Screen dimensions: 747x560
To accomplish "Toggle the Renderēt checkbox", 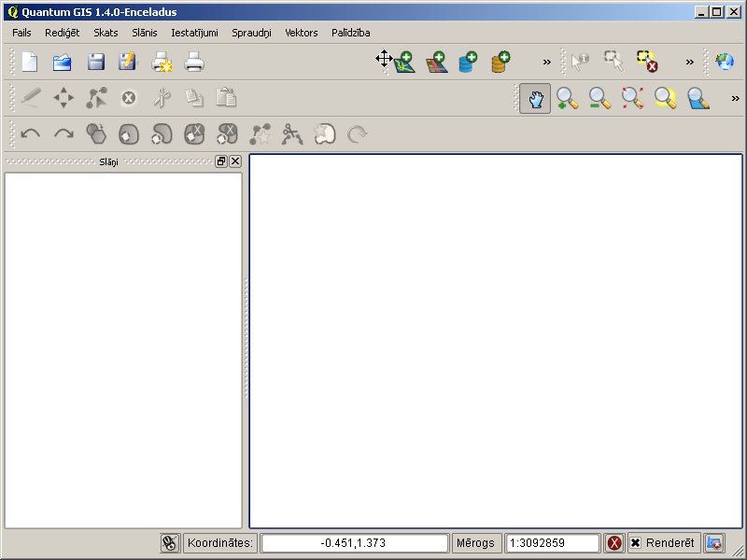I will 636,543.
